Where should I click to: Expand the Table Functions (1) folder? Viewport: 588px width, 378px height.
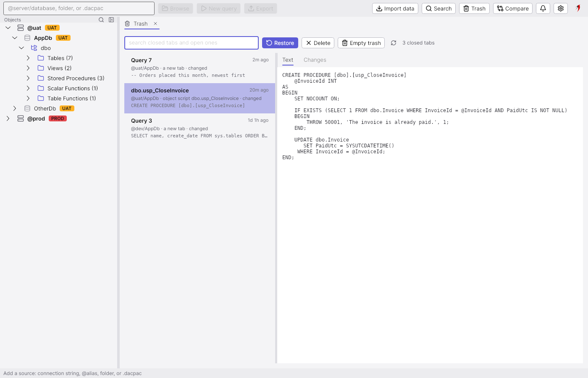(x=28, y=98)
